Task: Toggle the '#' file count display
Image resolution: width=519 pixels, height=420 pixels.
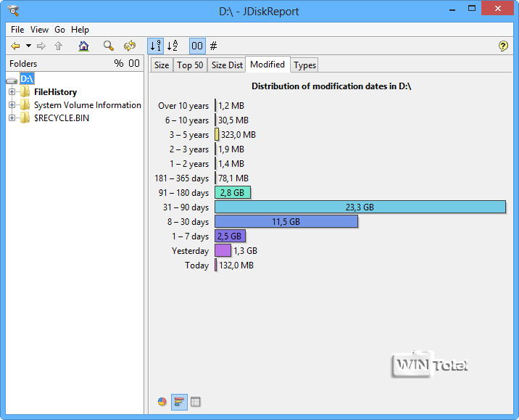Action: (214, 46)
